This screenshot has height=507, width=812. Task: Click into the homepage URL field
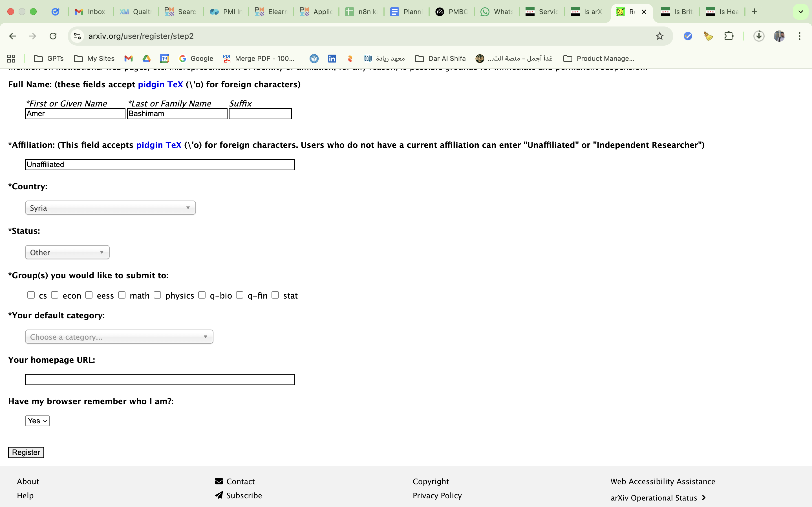tap(159, 380)
